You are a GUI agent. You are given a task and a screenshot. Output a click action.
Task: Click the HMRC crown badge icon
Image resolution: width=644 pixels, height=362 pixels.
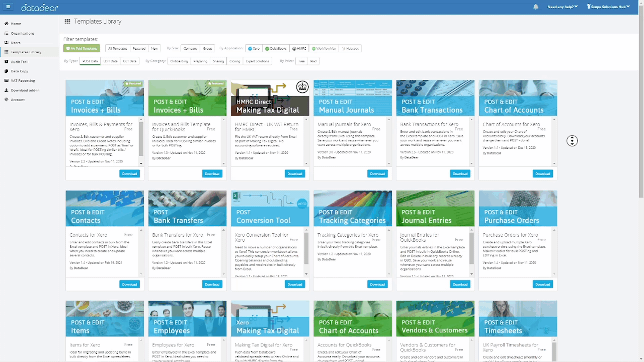[x=302, y=87]
